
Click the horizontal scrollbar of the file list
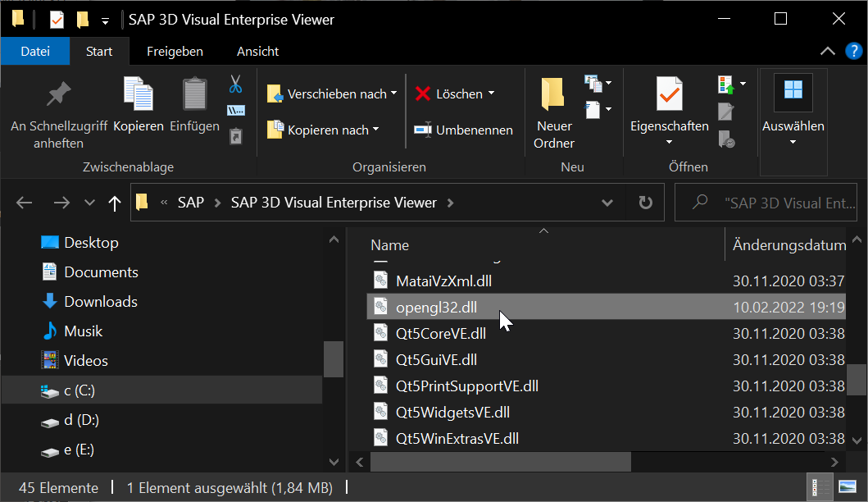(501, 462)
